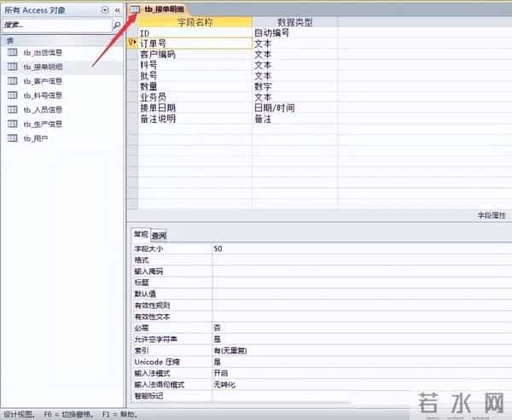Click the empty 智能标记 property value field
Viewport: 512px width, 420px height.
click(362, 396)
